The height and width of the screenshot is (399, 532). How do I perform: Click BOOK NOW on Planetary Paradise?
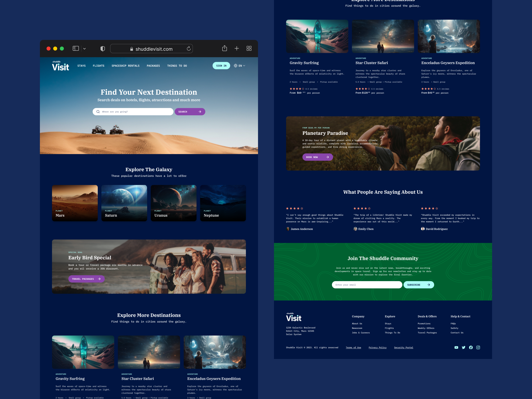click(318, 157)
